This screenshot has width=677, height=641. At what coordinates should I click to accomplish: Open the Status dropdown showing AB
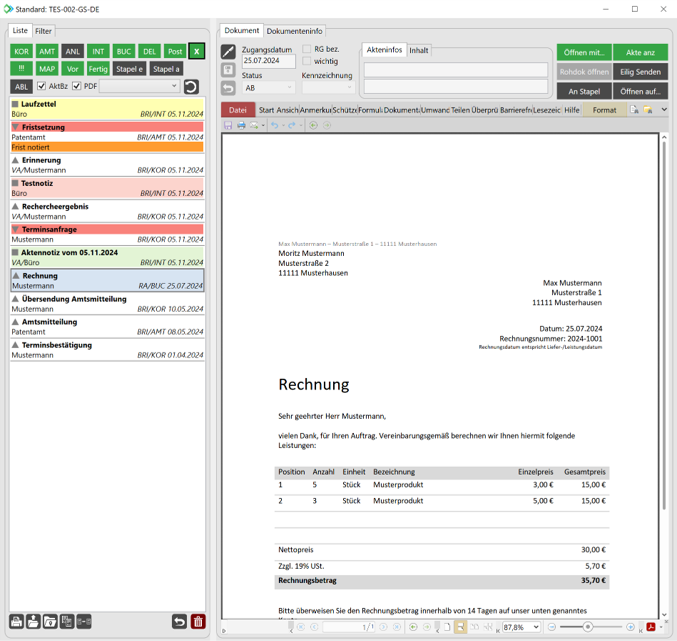[268, 88]
